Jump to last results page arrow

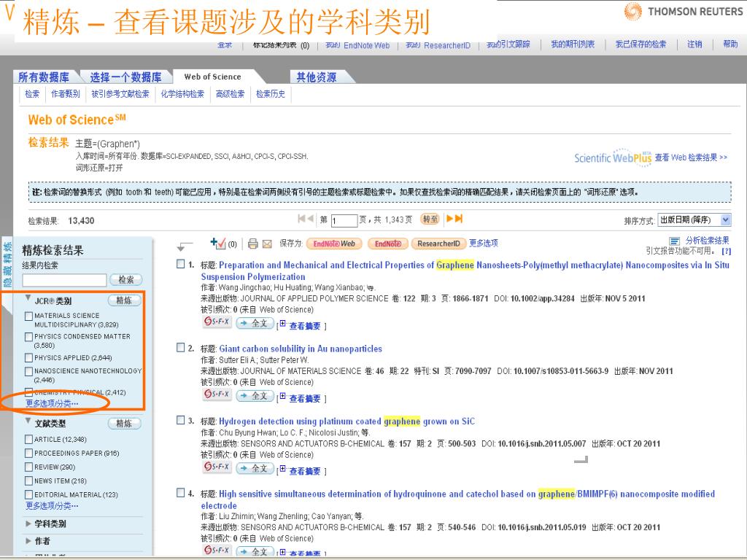pos(458,219)
